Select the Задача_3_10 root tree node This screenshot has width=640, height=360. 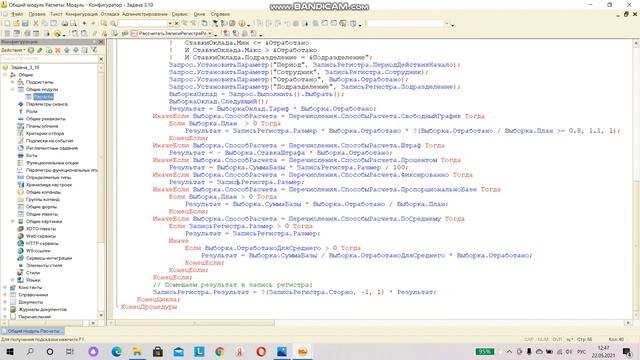pyautogui.click(x=24, y=67)
